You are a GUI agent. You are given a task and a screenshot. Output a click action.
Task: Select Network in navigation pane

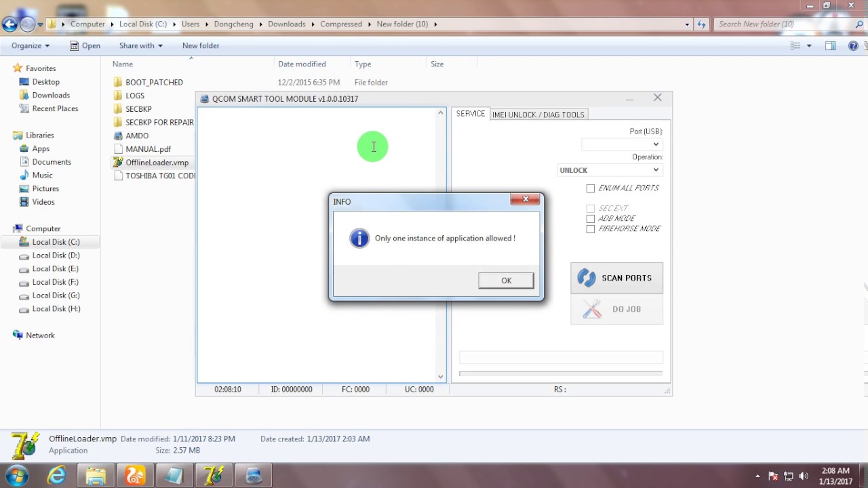point(40,335)
